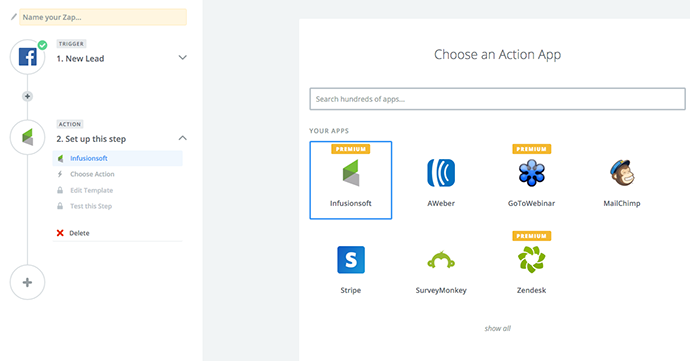This screenshot has width=690, height=361.
Task: Click the Choose an Action App heading
Action: (498, 55)
